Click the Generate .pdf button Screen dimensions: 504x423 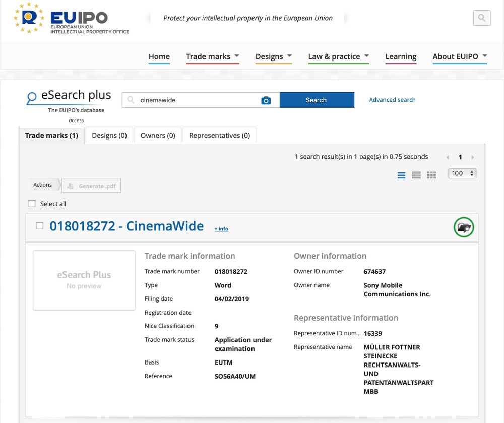tap(91, 186)
